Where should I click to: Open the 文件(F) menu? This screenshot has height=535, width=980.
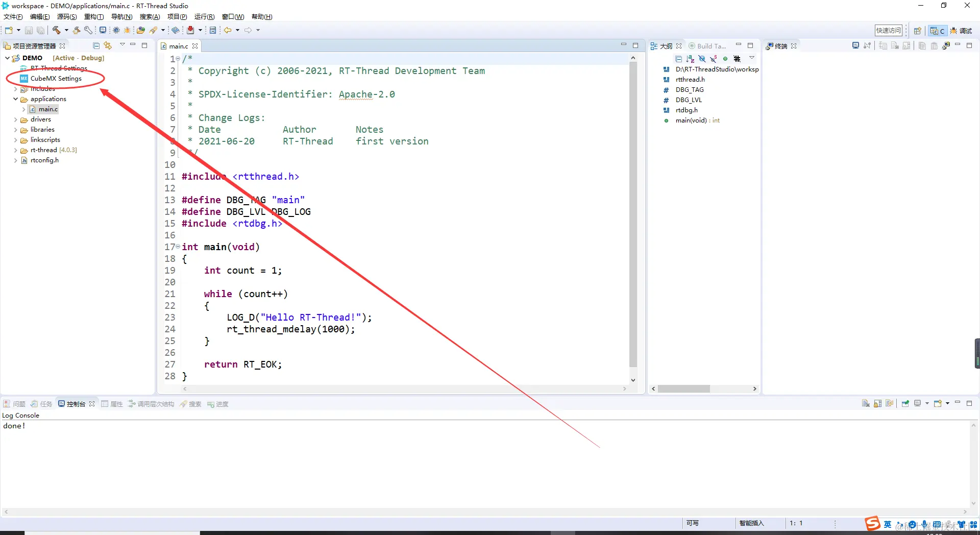[x=13, y=17]
